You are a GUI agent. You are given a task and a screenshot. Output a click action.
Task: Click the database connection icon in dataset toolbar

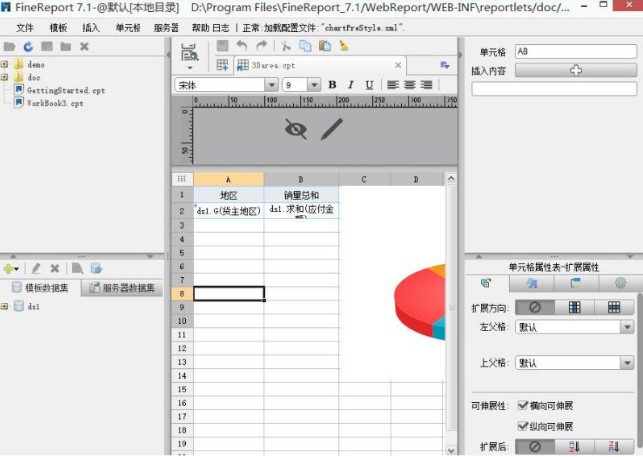96,269
